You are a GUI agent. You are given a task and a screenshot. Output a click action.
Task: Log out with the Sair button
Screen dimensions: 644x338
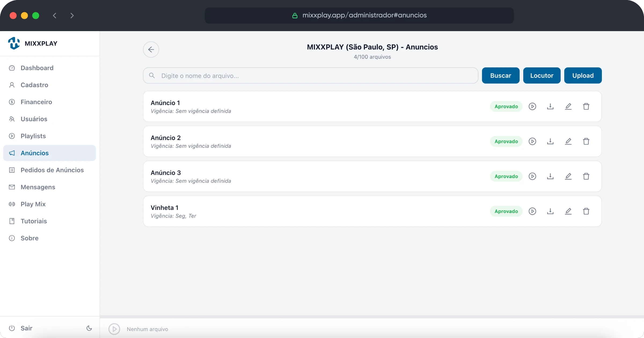(21, 328)
